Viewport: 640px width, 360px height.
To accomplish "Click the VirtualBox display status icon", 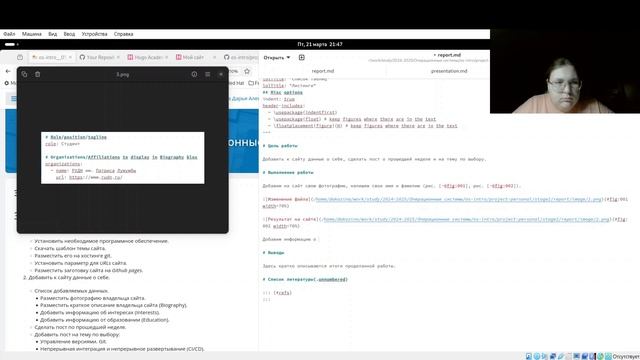I will (x=577, y=356).
